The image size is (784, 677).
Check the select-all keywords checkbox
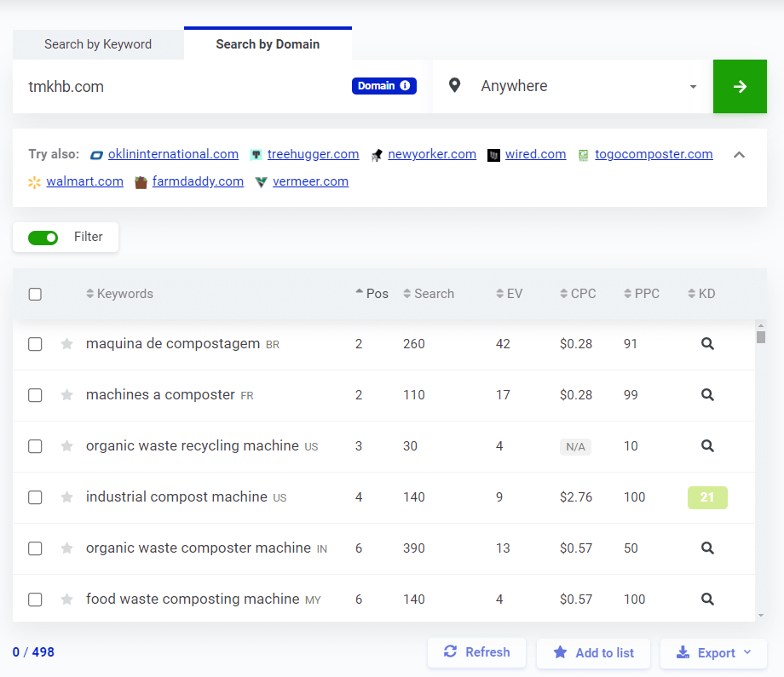[x=35, y=295]
